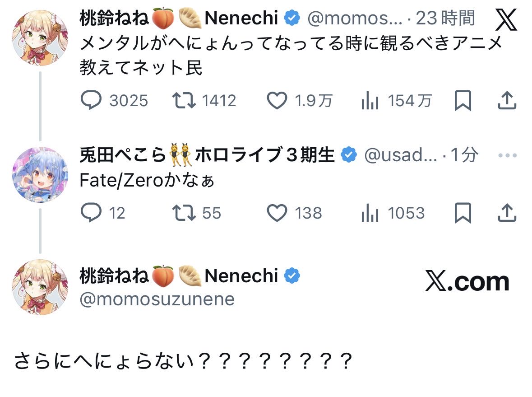Like Nenechi's tweet with 1.9万 likes
532x397 pixels.
click(x=277, y=101)
